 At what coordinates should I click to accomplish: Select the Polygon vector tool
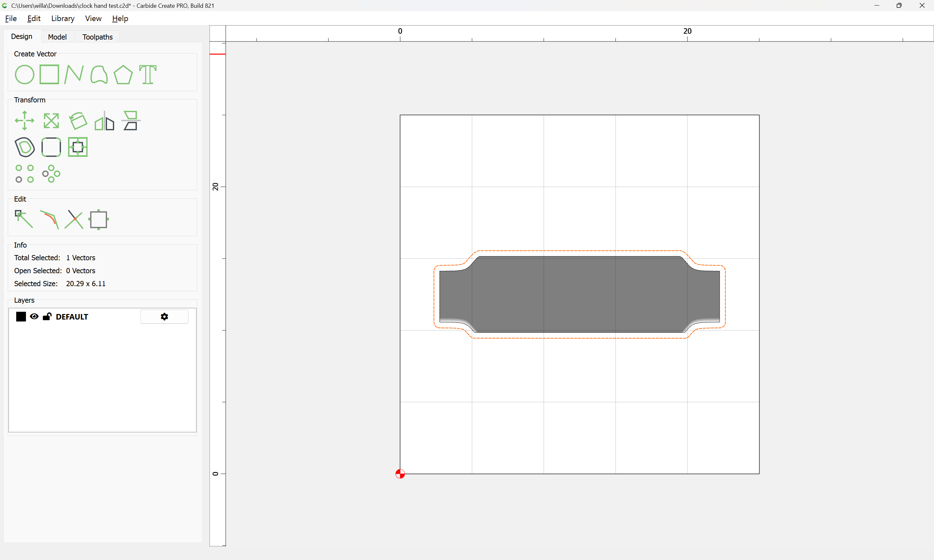tap(123, 74)
